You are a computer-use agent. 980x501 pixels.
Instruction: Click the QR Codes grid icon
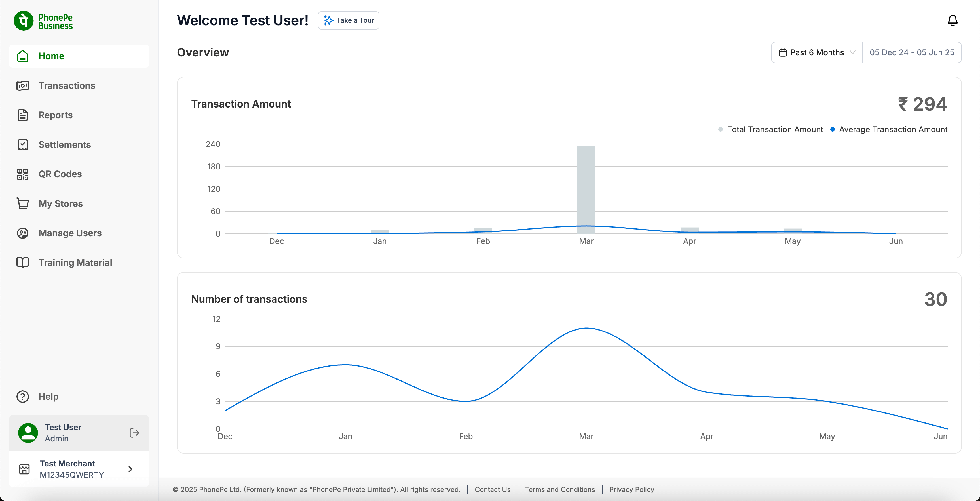tap(23, 174)
